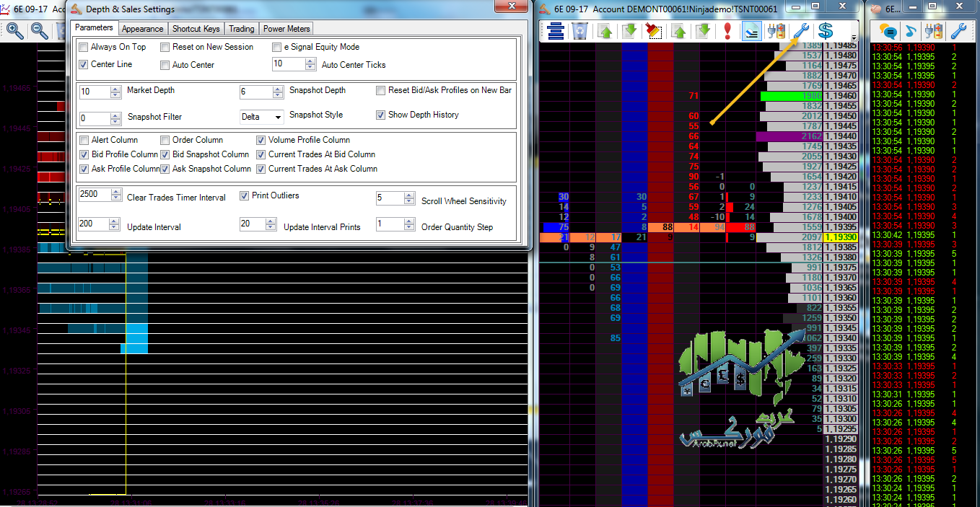Screen dimensions: 980x507
Task: Click the music note sound icon
Action: click(911, 31)
